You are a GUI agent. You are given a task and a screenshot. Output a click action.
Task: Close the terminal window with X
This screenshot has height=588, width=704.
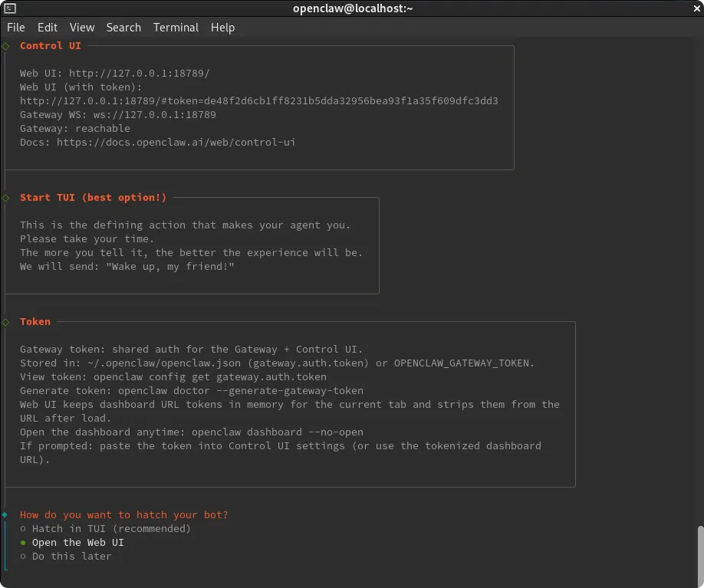(697, 8)
